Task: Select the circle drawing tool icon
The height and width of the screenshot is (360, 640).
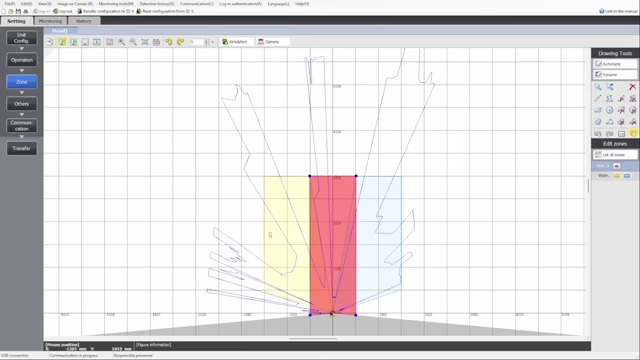Action: pyautogui.click(x=610, y=110)
